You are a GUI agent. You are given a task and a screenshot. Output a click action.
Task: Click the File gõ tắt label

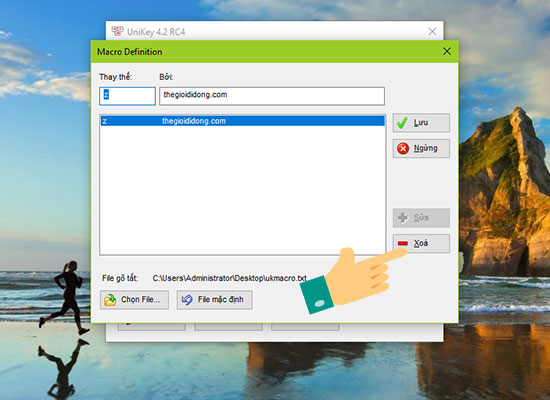pyautogui.click(x=120, y=278)
